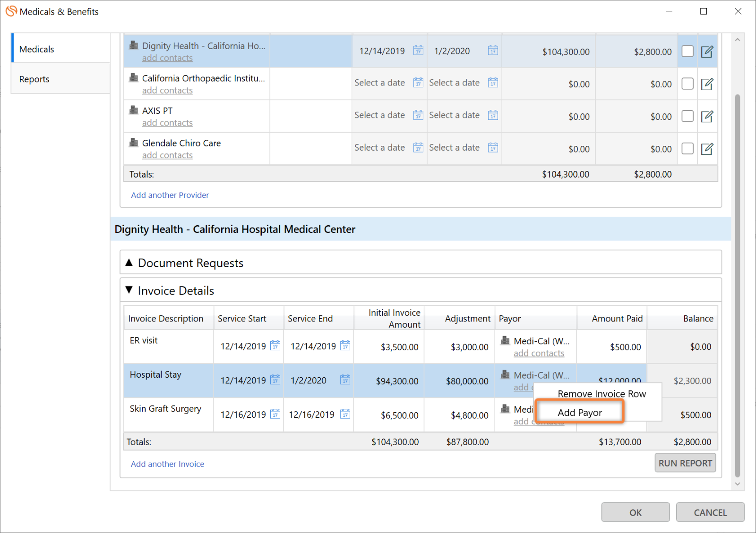Choose Remove Invoice Row from context menu
Viewport: 756px width, 533px height.
[601, 394]
